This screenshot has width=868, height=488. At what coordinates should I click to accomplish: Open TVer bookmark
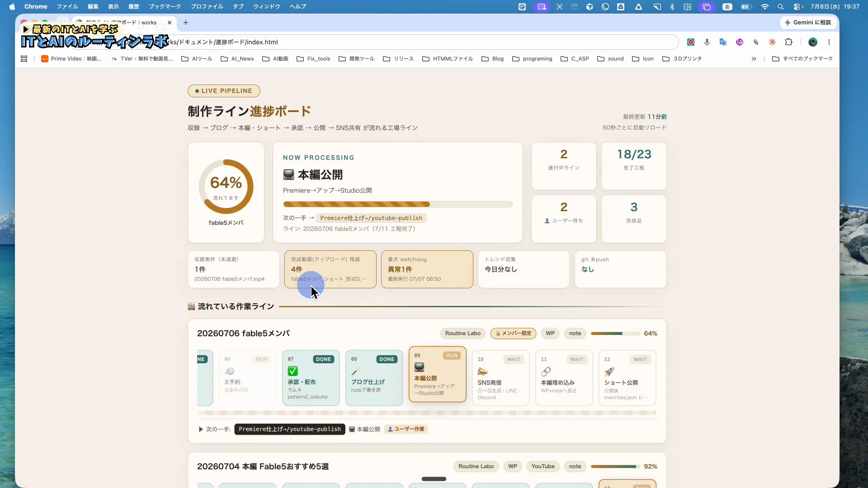[x=142, y=59]
